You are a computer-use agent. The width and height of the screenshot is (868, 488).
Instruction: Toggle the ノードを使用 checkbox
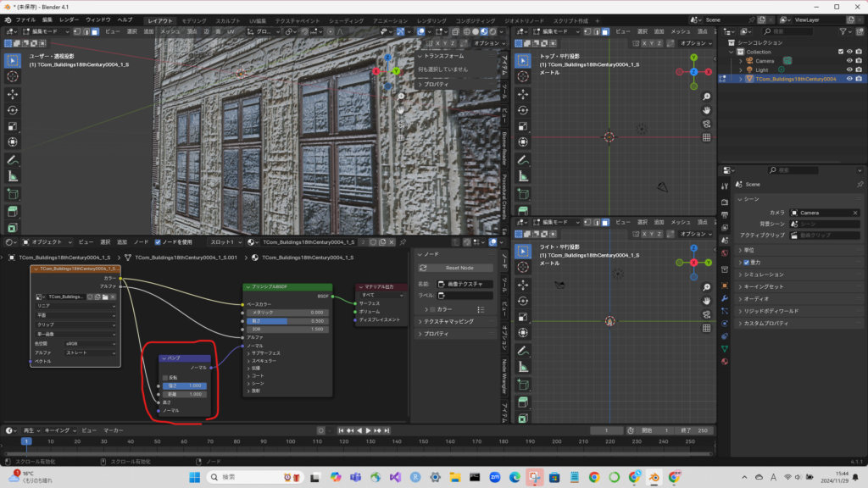click(157, 241)
